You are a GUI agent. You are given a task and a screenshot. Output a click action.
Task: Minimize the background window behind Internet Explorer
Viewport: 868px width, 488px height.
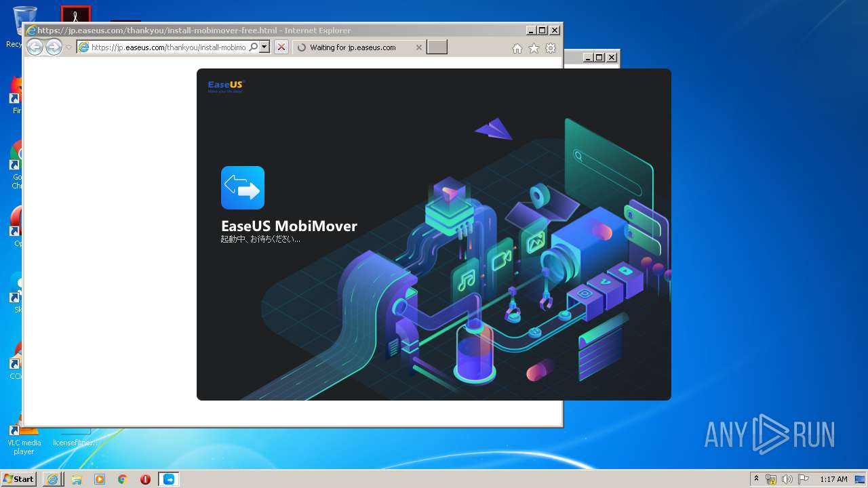(588, 57)
